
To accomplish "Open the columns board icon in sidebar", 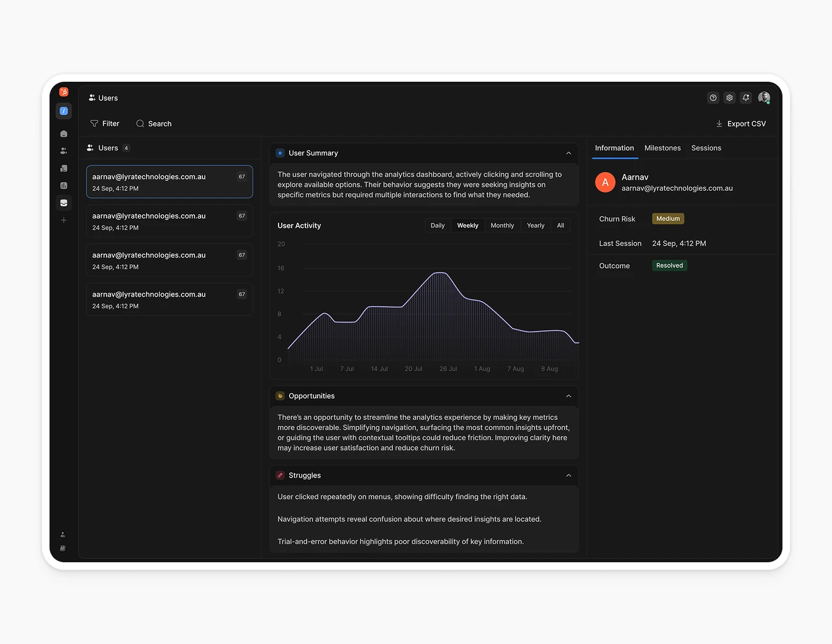I will pyautogui.click(x=64, y=185).
